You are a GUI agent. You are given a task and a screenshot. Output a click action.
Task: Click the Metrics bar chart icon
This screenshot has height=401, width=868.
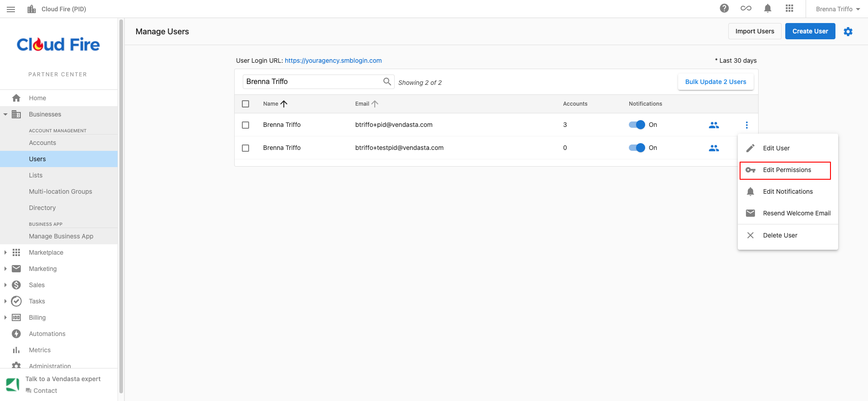click(x=16, y=350)
